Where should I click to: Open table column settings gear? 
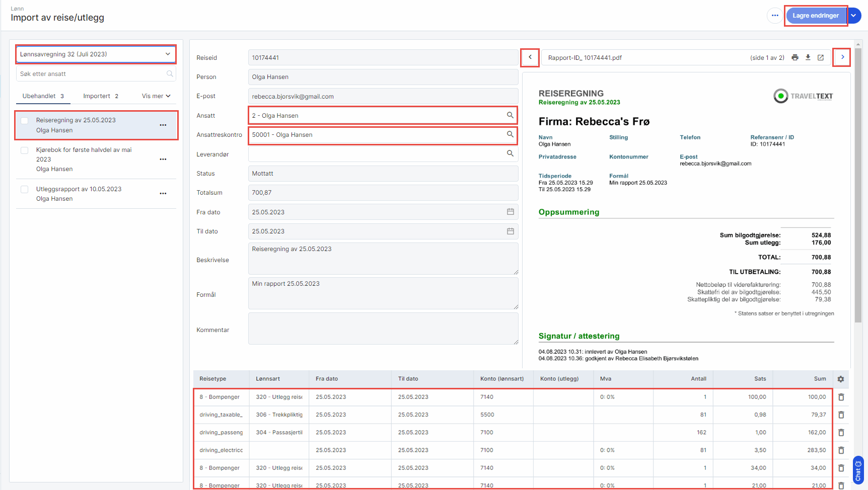(x=840, y=379)
